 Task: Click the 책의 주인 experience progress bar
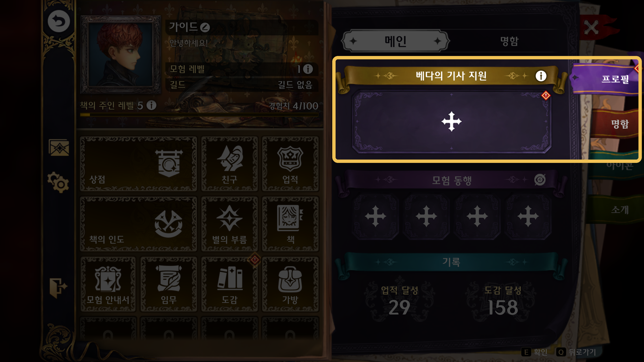pyautogui.click(x=199, y=115)
